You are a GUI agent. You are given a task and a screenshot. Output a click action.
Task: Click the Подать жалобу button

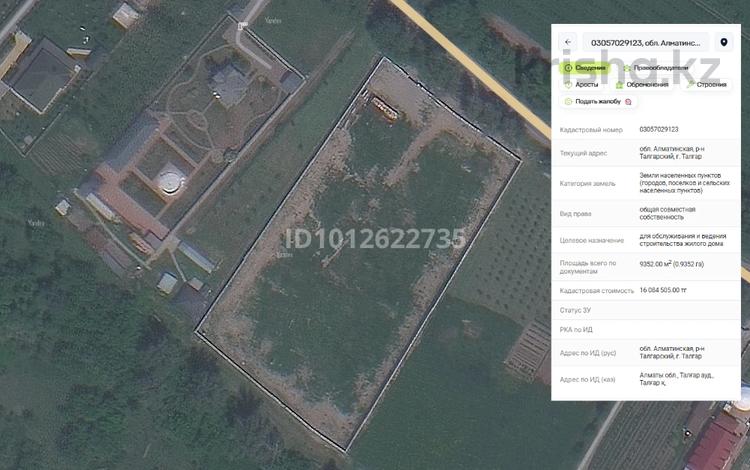[598, 101]
